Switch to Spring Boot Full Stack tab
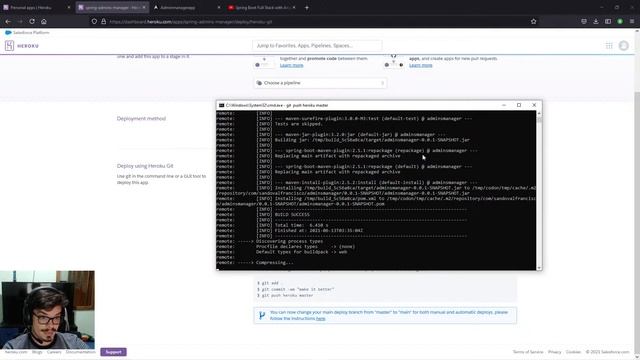Screen dimensions: 640x360 click(x=260, y=7)
